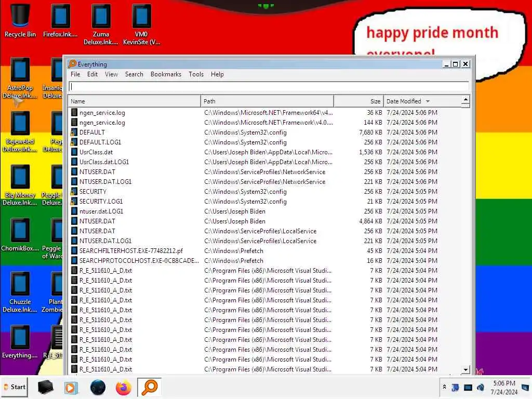Select NTUSER.DAT sized 4,864 KB
The width and height of the screenshot is (532, 399).
264,221
